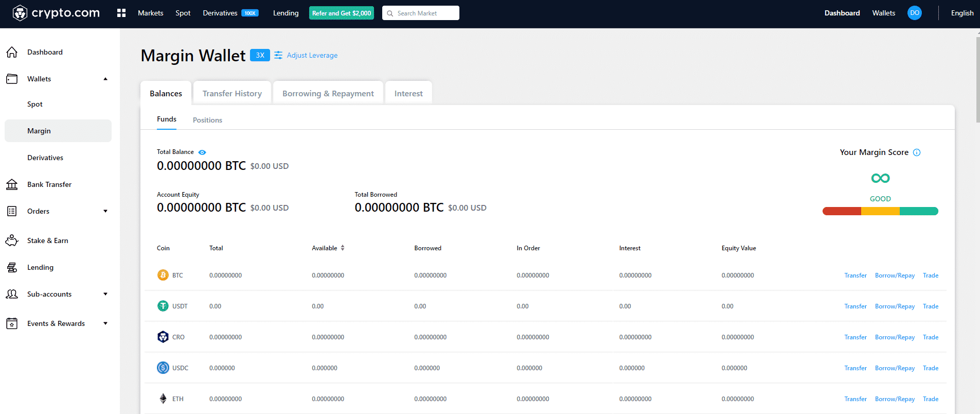Image resolution: width=980 pixels, height=414 pixels.
Task: Open the Positions sub-tab
Action: point(207,120)
